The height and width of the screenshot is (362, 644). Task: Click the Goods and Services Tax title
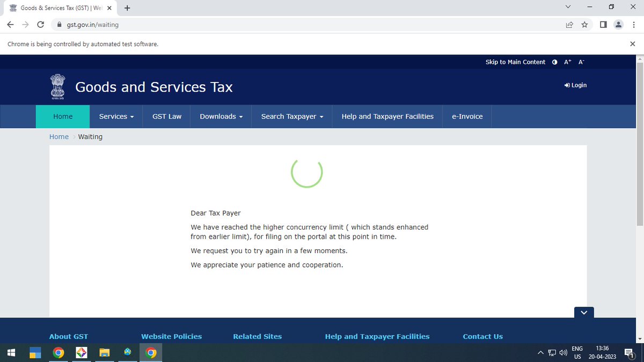(x=154, y=87)
